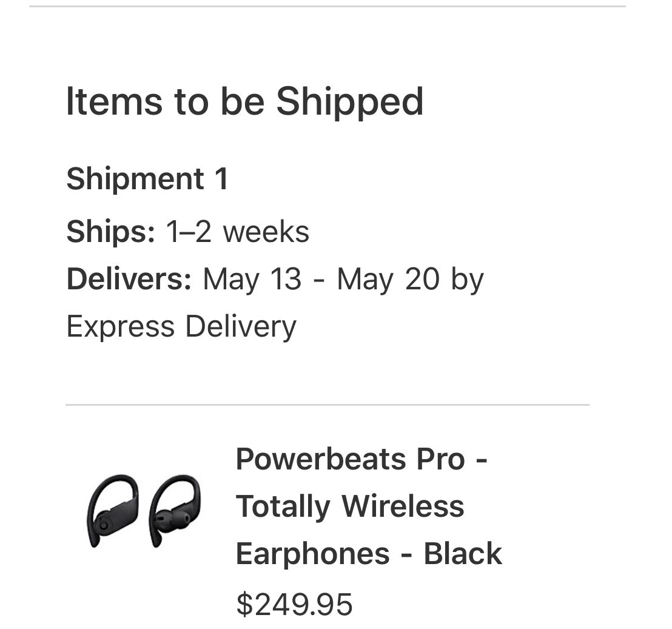The width and height of the screenshot is (672, 629).
Task: Select the $249.95 price
Action: point(294,604)
